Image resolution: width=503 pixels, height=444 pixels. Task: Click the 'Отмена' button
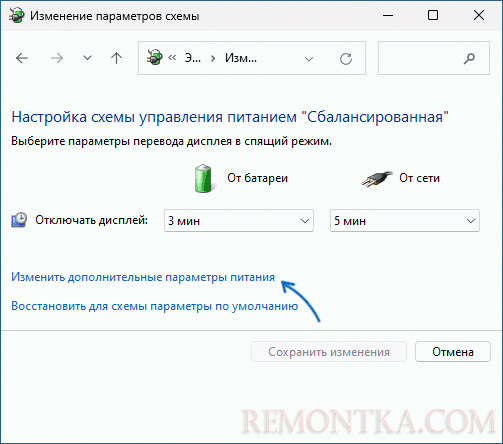pos(453,352)
